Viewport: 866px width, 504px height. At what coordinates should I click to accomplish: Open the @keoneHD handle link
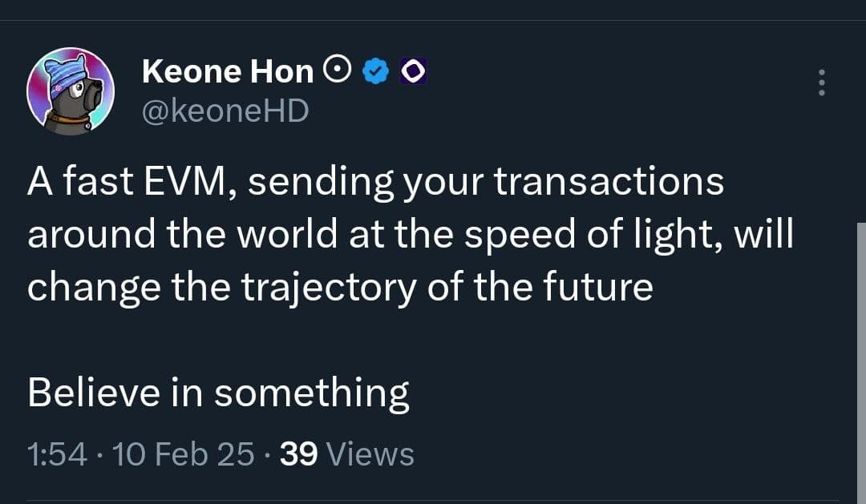pyautogui.click(x=225, y=111)
